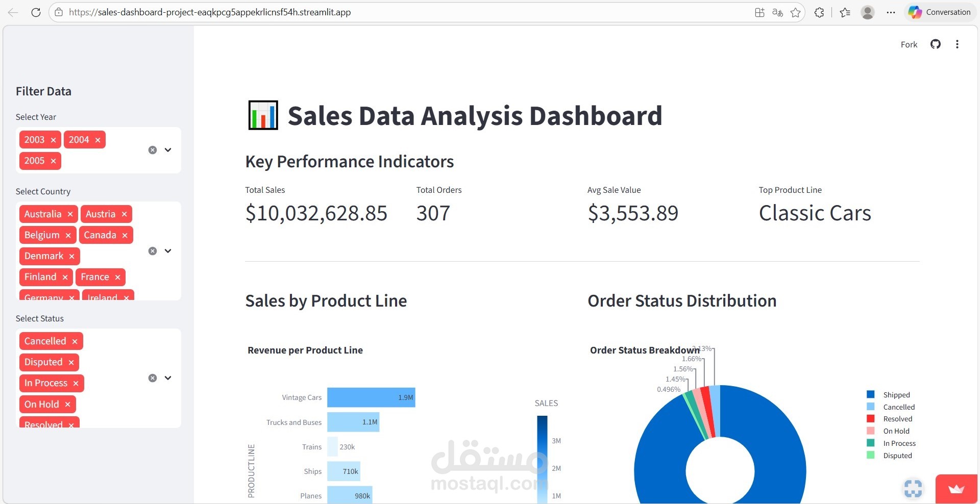Remove 2005 year tag

click(53, 161)
